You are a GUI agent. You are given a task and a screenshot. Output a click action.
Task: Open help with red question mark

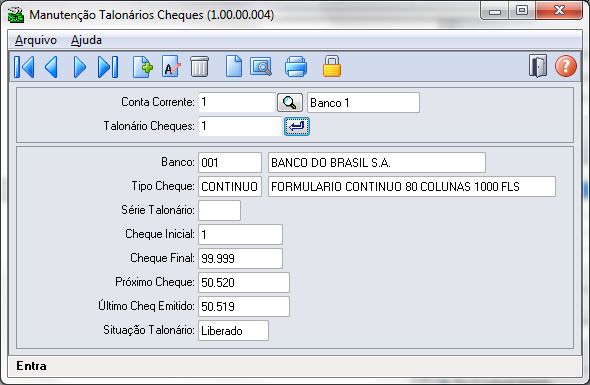click(566, 66)
